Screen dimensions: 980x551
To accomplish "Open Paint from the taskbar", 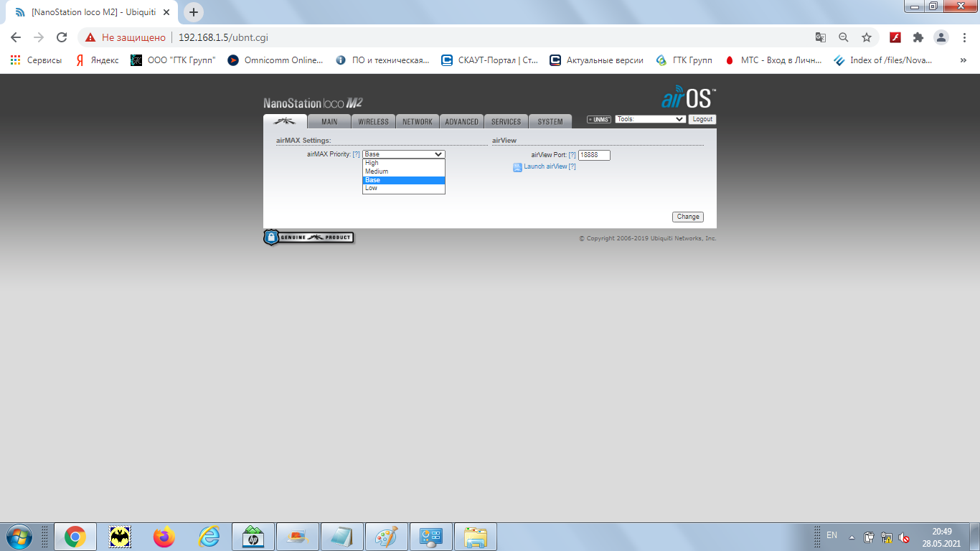I will 387,537.
